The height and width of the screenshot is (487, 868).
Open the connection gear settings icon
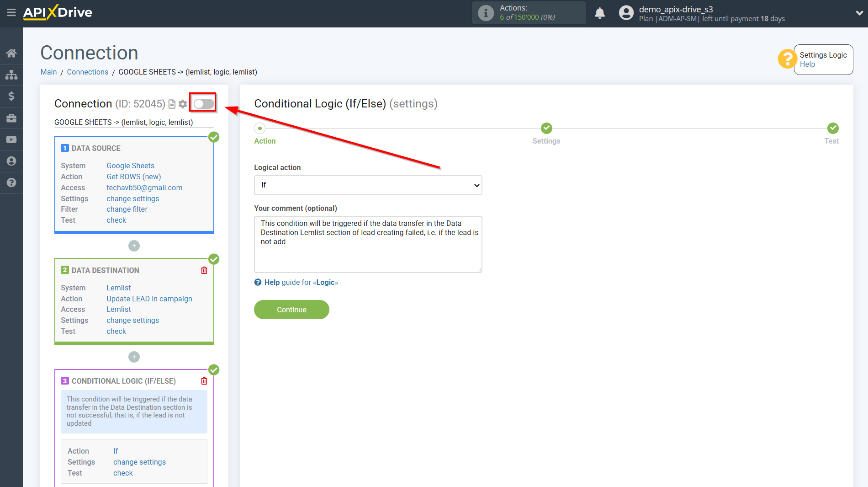pos(183,104)
